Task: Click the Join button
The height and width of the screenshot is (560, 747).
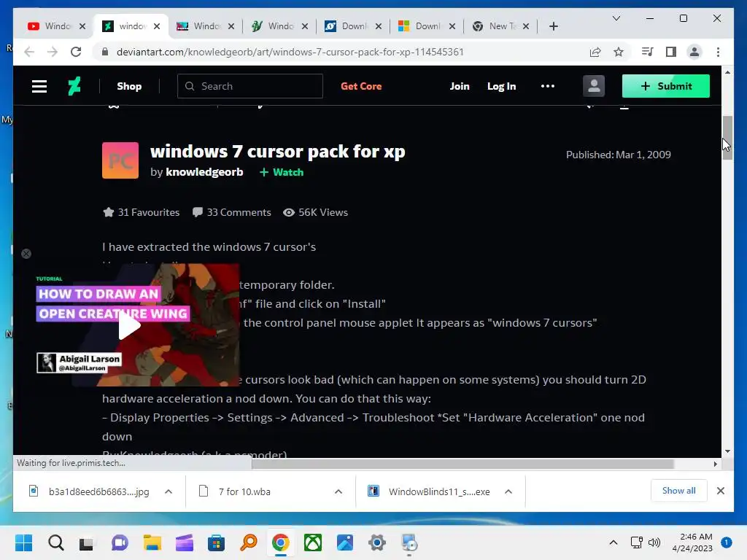Action: (460, 86)
